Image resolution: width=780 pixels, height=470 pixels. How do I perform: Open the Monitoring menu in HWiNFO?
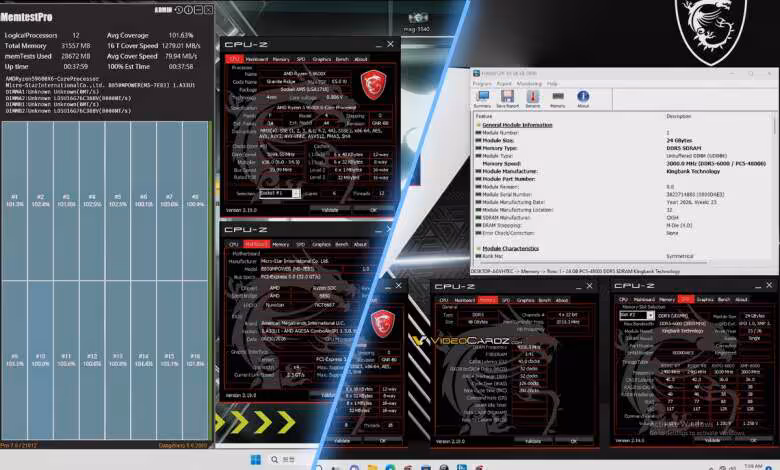click(529, 84)
